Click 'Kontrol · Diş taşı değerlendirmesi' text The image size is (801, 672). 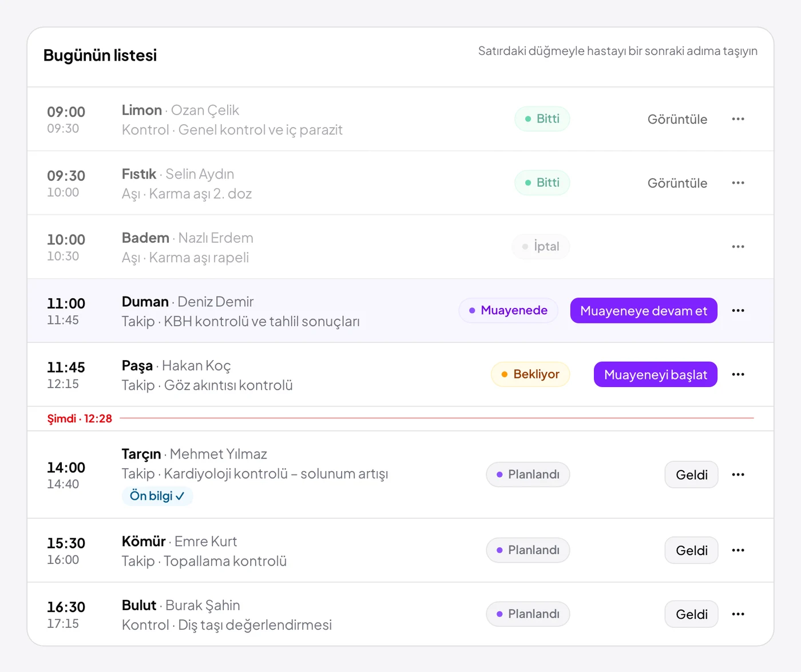point(227,625)
